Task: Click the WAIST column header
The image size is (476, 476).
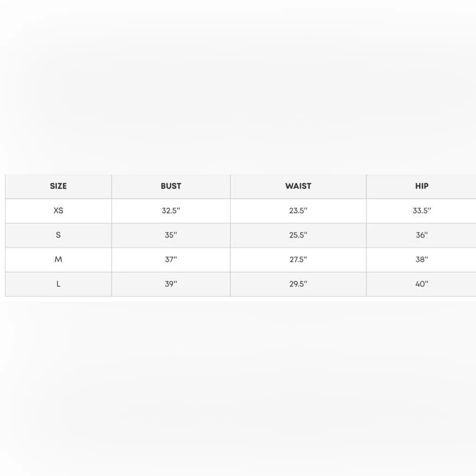Action: (298, 186)
